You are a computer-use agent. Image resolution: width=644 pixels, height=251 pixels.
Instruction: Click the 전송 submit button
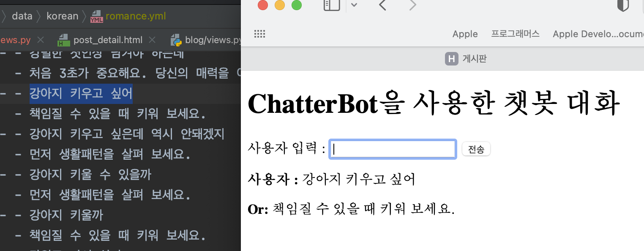[x=476, y=149]
